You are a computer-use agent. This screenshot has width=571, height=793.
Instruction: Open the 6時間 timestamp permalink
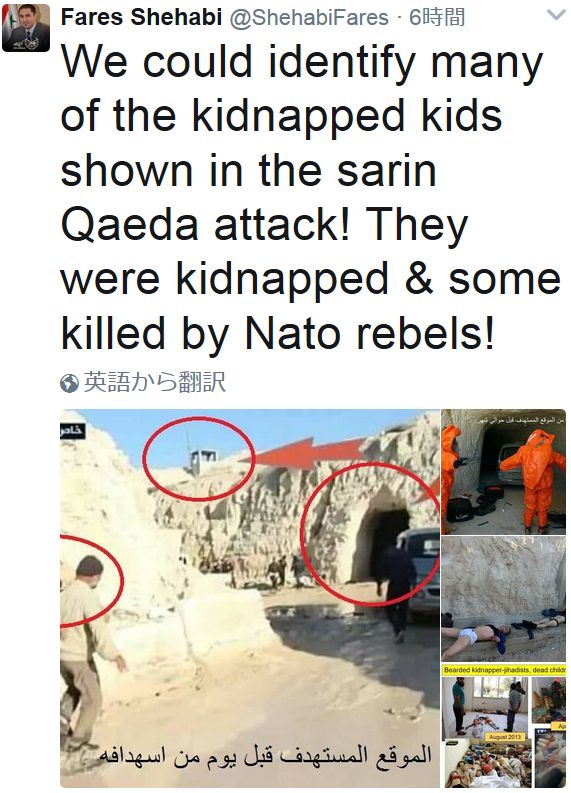[437, 18]
